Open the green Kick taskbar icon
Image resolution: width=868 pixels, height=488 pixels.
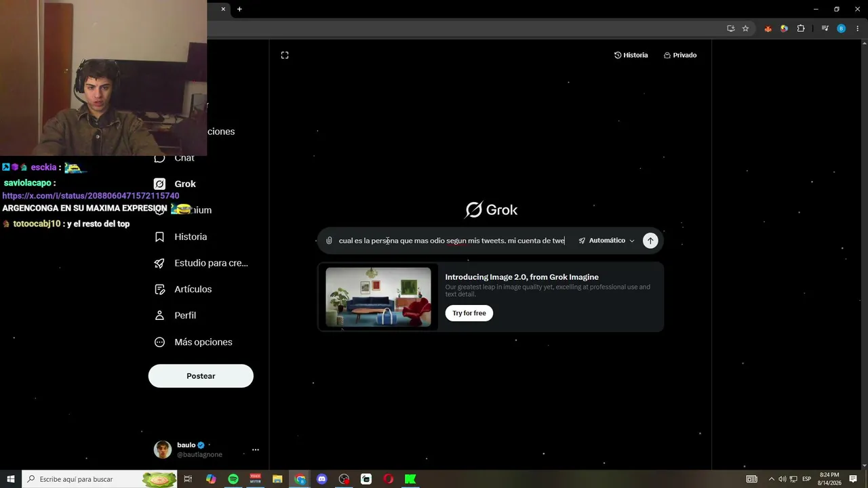[410, 479]
